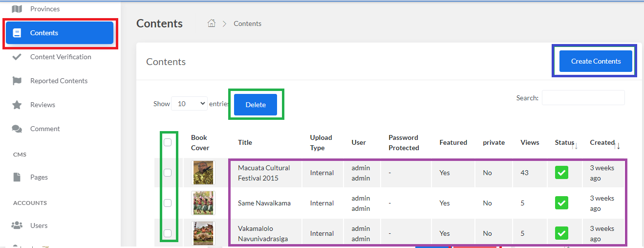644x248 pixels.
Task: Click the Reported Contents flag icon
Action: tap(17, 81)
